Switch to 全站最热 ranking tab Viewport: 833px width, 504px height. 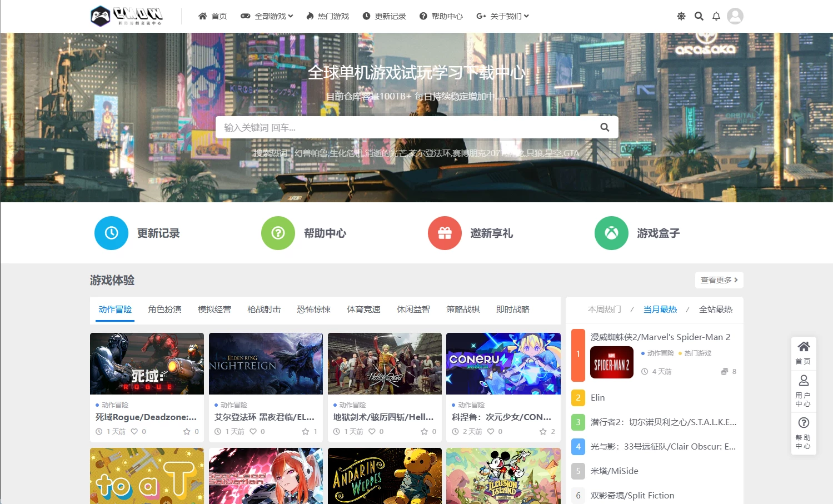[x=716, y=309]
